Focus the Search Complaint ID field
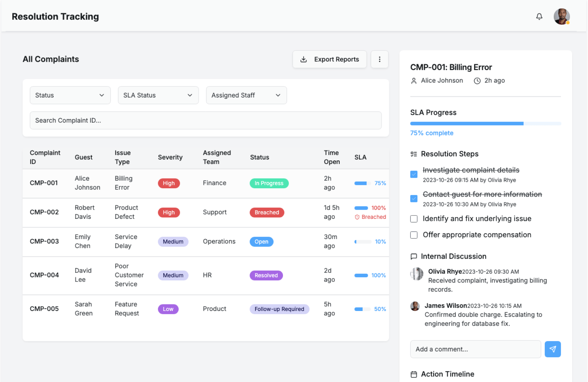The height and width of the screenshot is (382, 588). (205, 120)
